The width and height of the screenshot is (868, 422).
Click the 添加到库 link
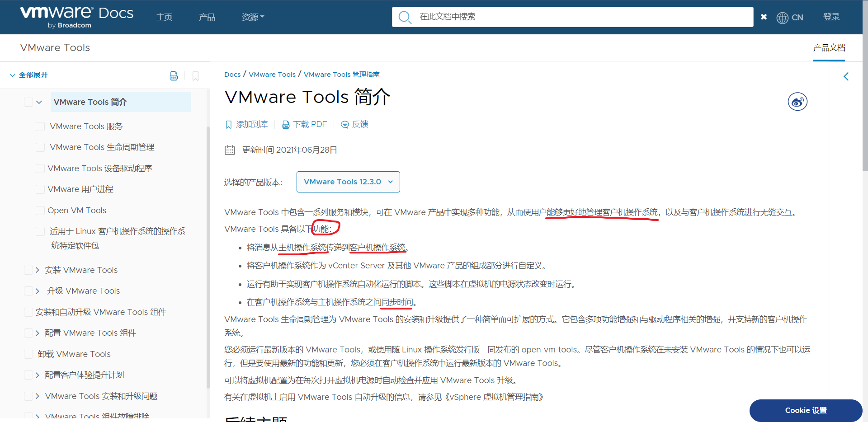click(x=252, y=125)
